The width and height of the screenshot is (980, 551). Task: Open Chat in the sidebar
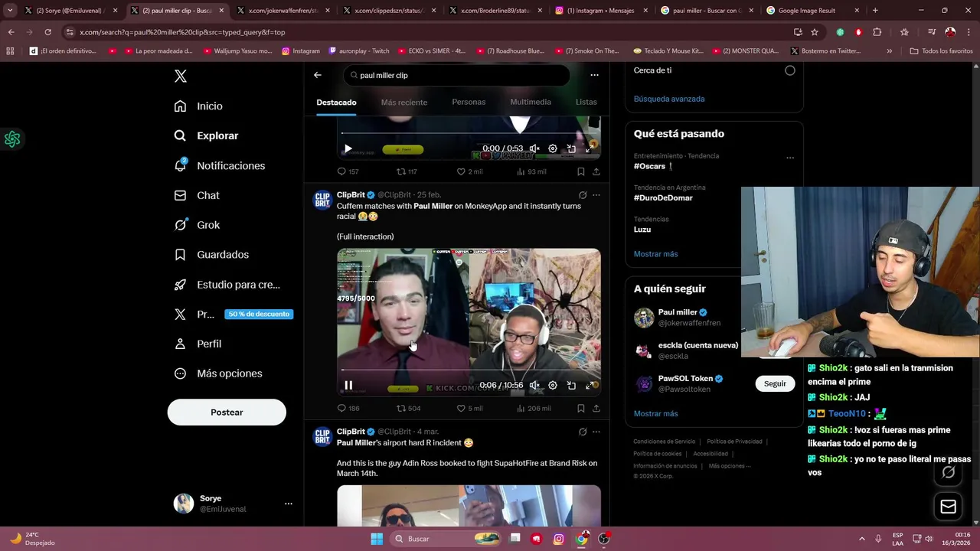(x=196, y=195)
